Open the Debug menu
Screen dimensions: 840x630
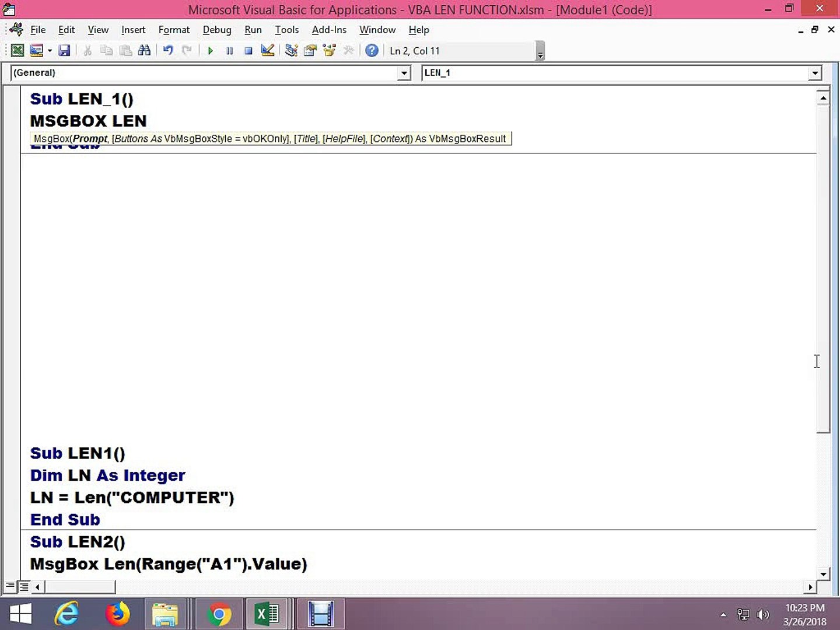coord(217,30)
